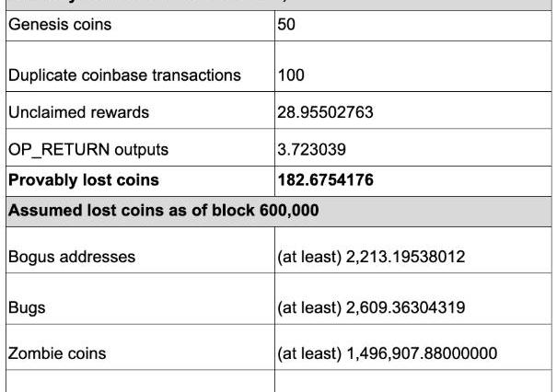Select the Genesis coins value 50

pos(285,25)
